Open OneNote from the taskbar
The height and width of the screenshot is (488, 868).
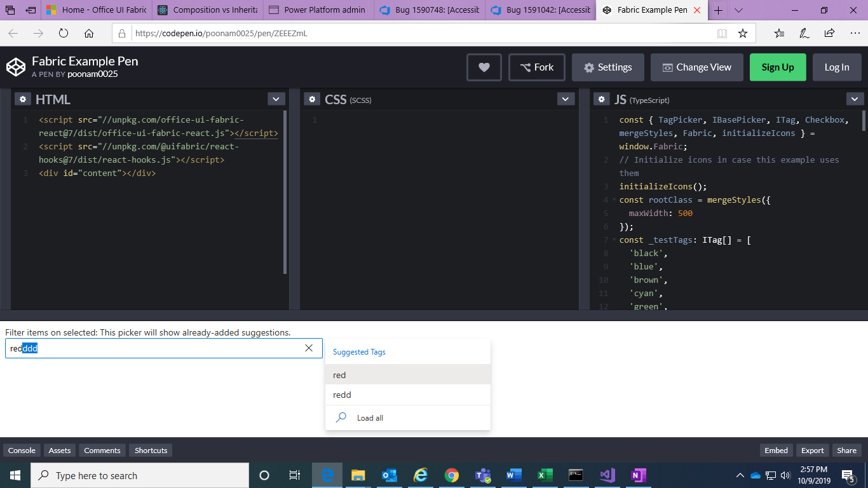pos(639,475)
